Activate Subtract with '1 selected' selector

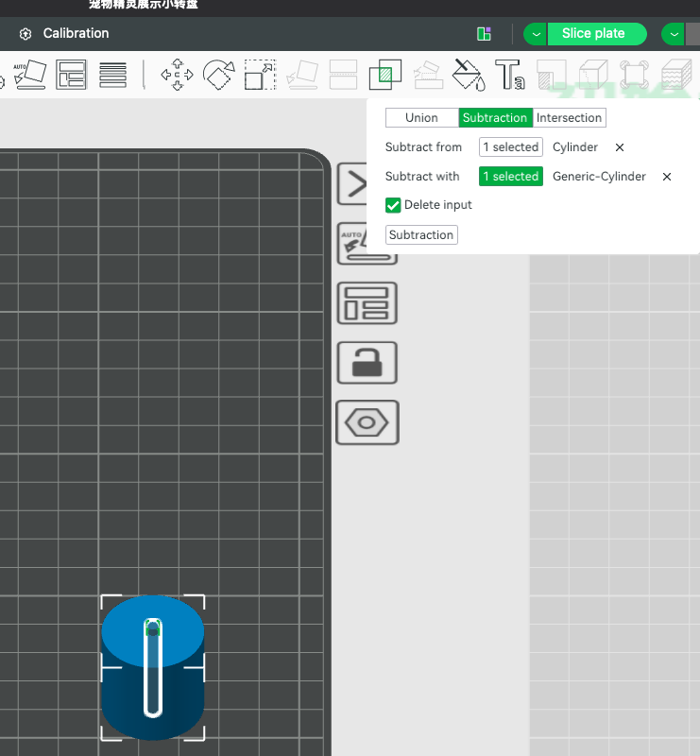[x=510, y=177]
